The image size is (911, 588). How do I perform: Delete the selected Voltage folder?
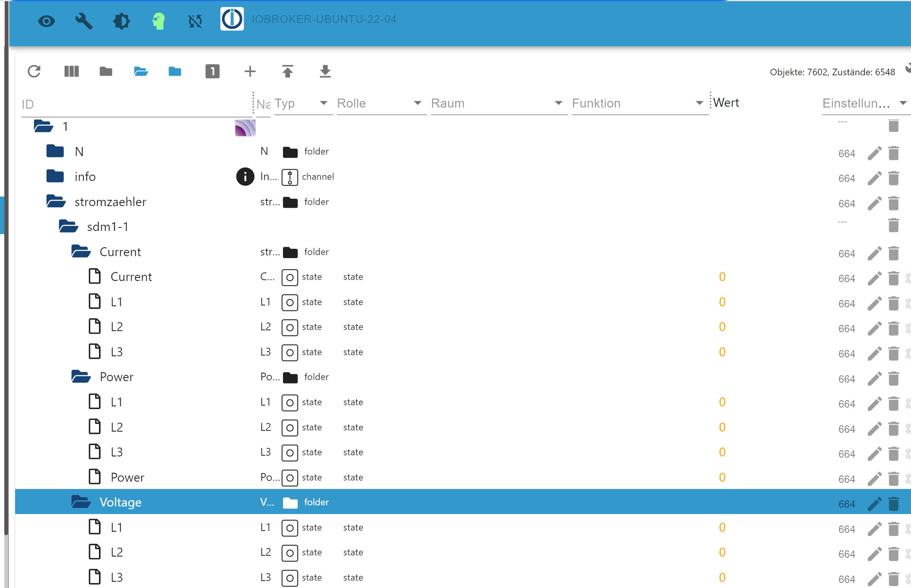click(x=894, y=504)
